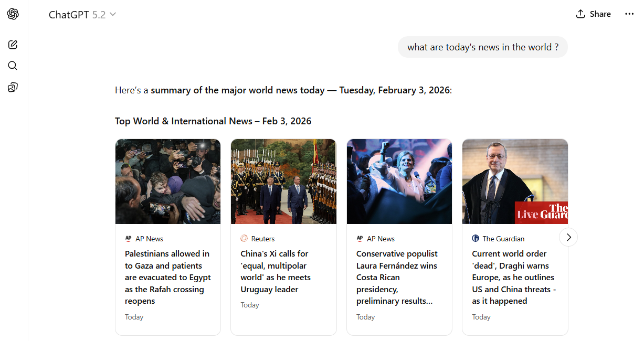Screen dimensions: 644x341
Task: Open the images library sidebar icon
Action: (13, 87)
